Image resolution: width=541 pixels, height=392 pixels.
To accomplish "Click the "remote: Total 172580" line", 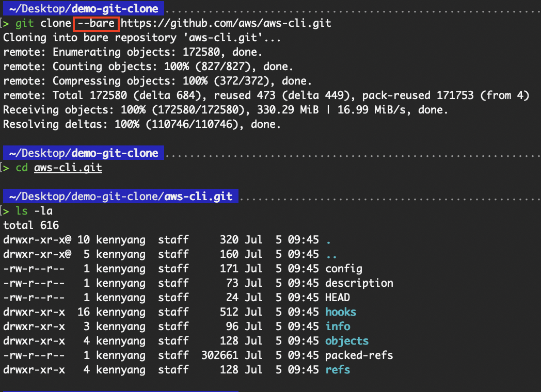I will point(266,95).
